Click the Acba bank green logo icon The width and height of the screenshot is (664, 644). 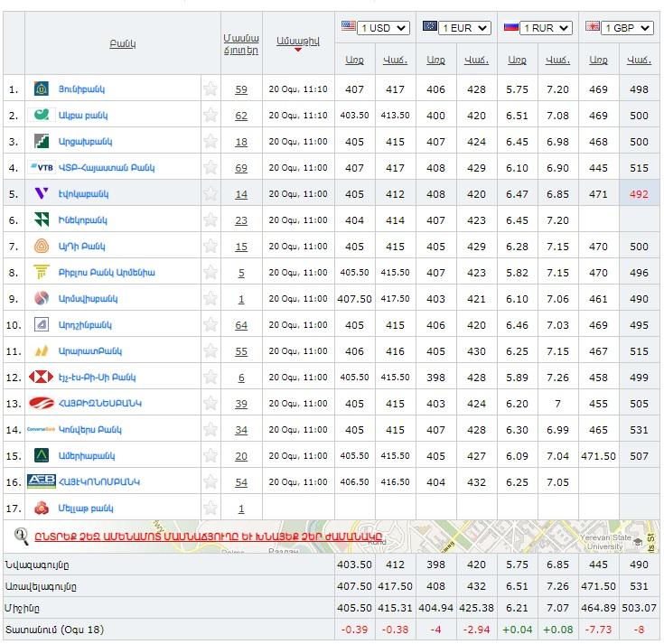[42, 115]
